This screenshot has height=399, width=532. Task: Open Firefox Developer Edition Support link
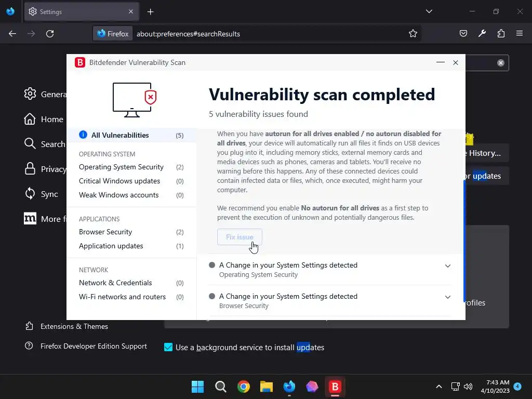pos(86,346)
